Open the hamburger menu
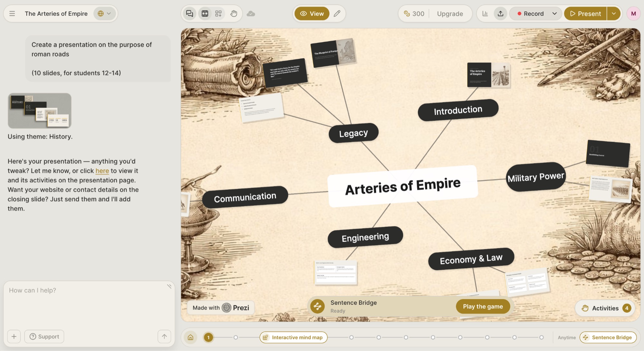Viewport: 644px width, 351px height. [12, 14]
